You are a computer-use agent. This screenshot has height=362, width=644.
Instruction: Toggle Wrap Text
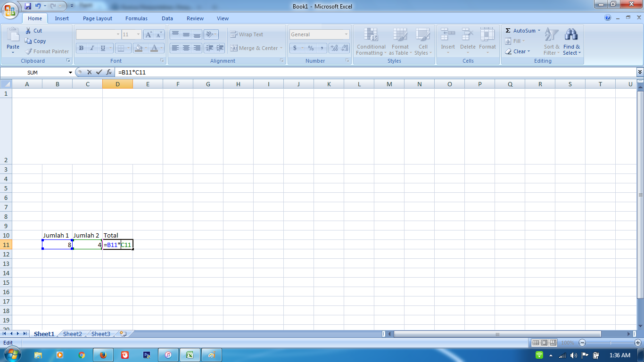[247, 34]
